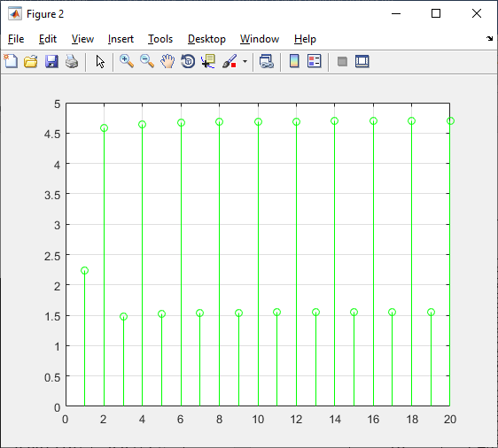This screenshot has height=448, width=498.
Task: Save the figure using the floppy disk icon
Action: pyautogui.click(x=51, y=61)
